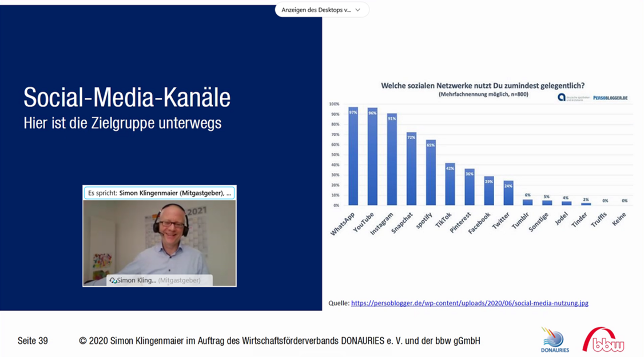Click the 'Social-Media-Kanäle' slide title
The height and width of the screenshot is (357, 644).
tap(127, 98)
